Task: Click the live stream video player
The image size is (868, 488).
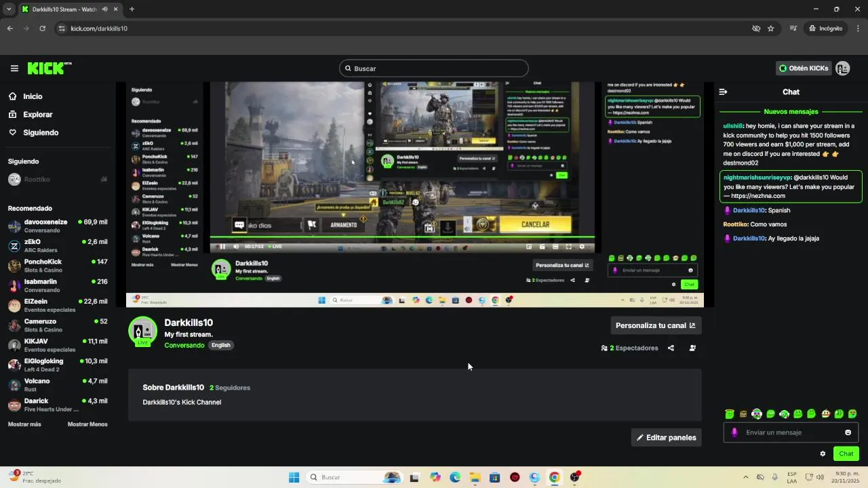Action: pyautogui.click(x=415, y=195)
